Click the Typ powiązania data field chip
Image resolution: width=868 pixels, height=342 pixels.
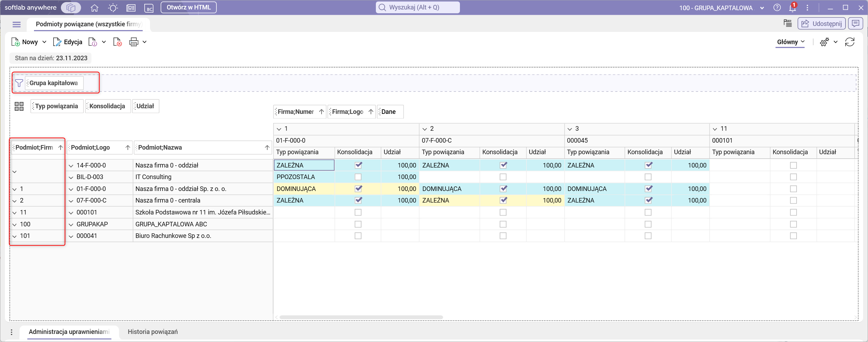[x=57, y=106]
